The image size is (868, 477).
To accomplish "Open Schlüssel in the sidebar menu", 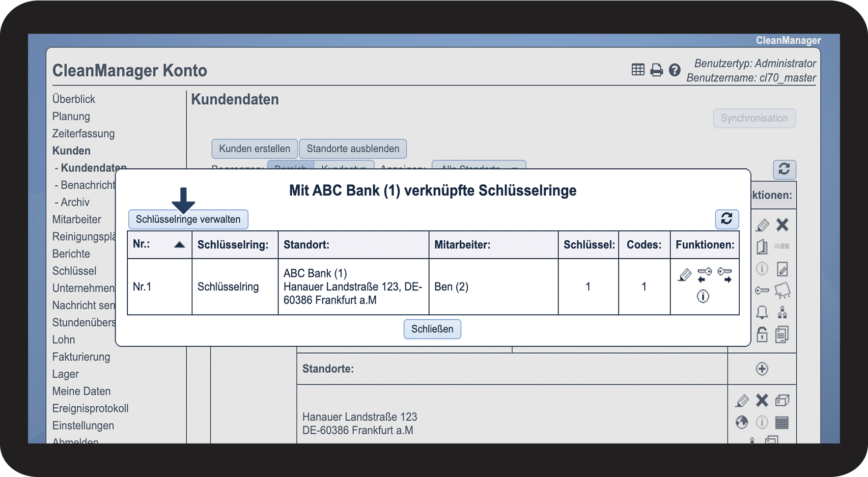I will click(x=74, y=271).
